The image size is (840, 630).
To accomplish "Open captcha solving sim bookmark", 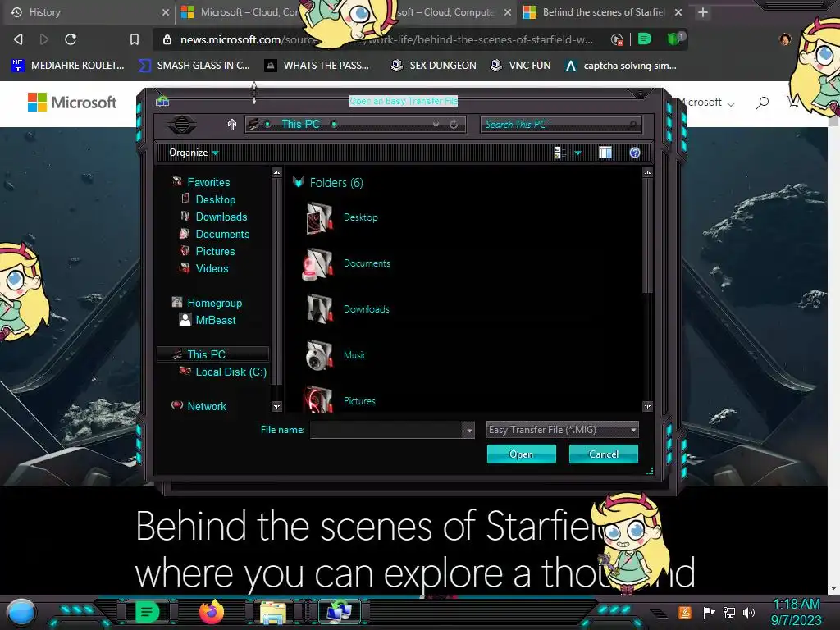I will [x=621, y=66].
